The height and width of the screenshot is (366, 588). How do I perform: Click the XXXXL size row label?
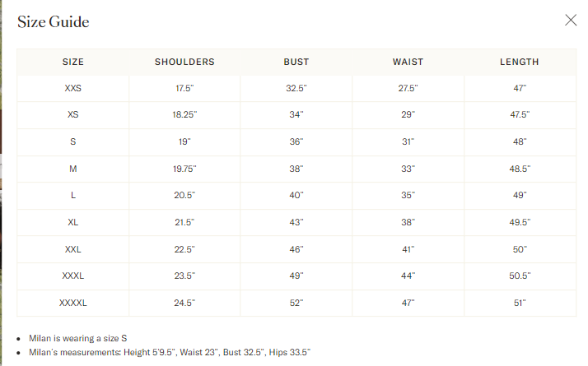pos(73,303)
